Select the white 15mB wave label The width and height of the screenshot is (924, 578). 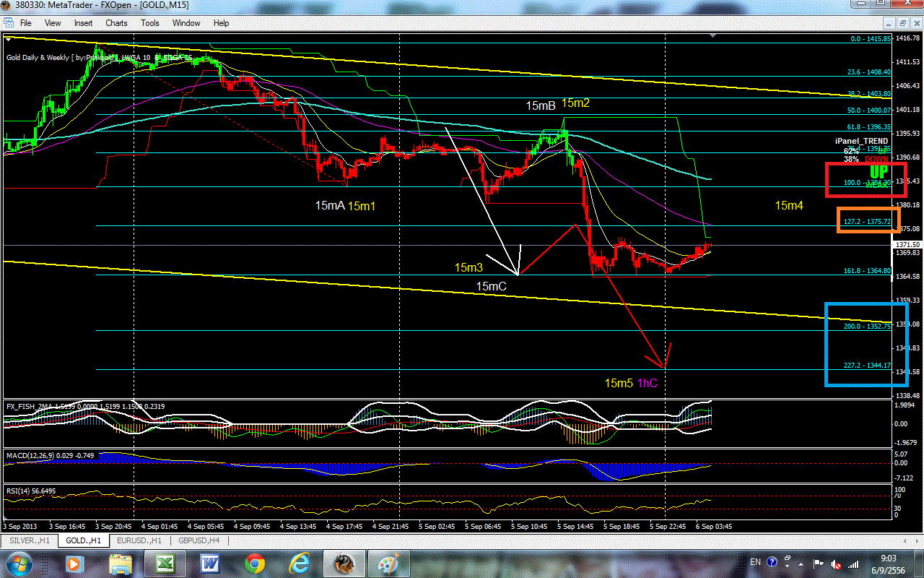[541, 106]
